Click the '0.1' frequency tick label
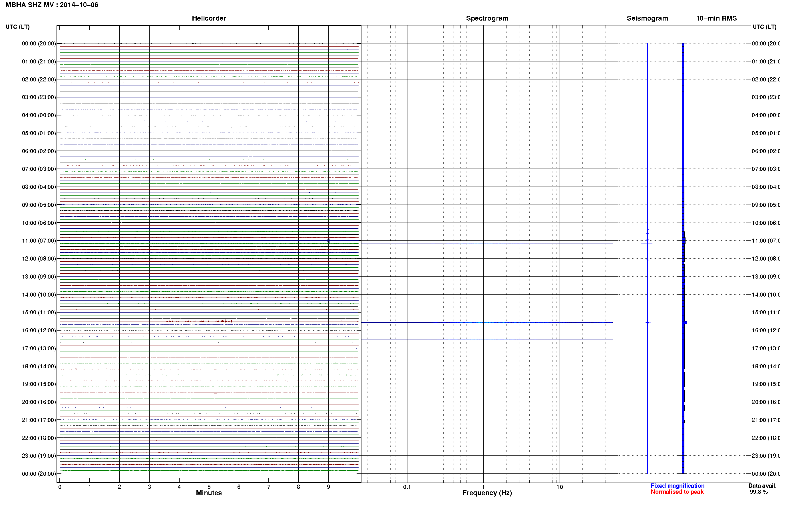 tap(407, 487)
